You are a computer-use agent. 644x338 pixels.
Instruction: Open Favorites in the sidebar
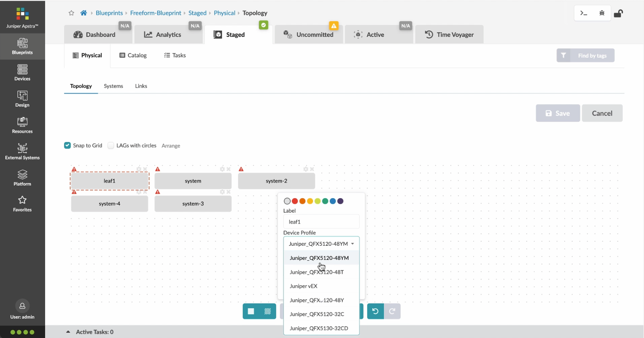pyautogui.click(x=22, y=204)
